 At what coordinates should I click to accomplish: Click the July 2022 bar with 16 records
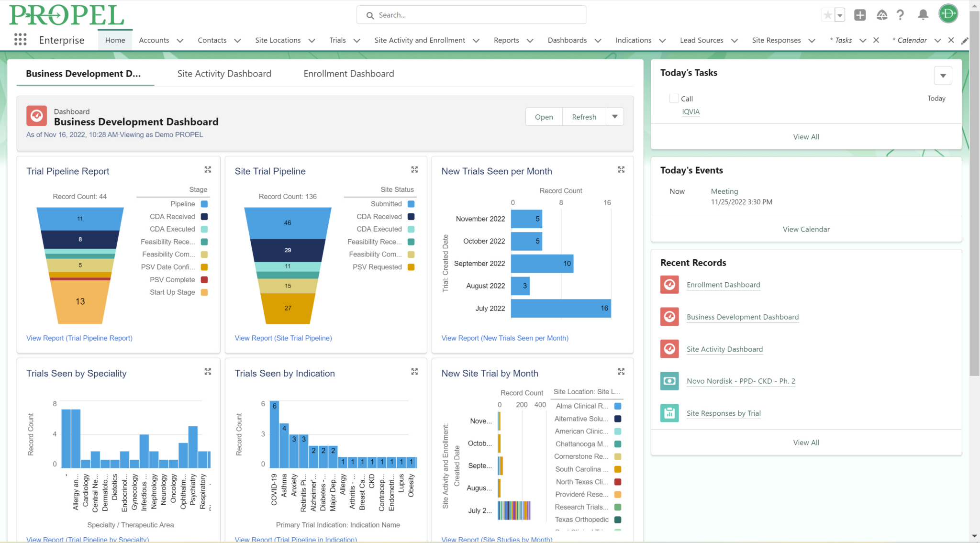point(561,308)
